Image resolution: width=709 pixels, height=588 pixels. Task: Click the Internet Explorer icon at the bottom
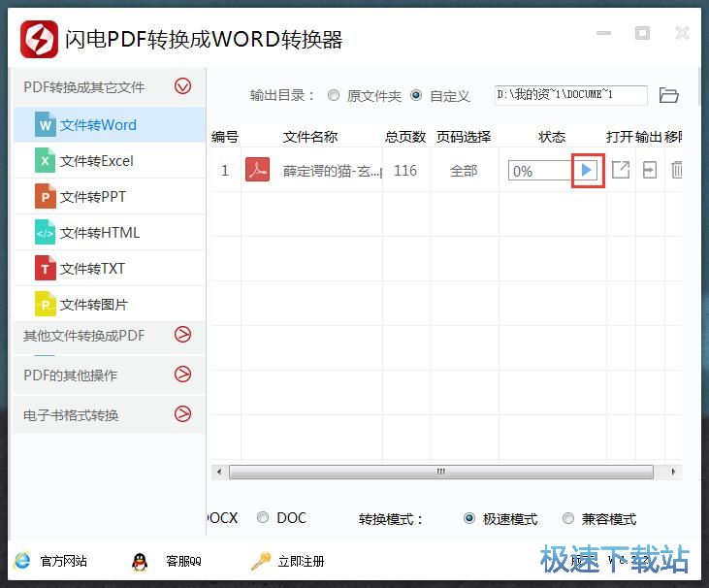[21, 561]
